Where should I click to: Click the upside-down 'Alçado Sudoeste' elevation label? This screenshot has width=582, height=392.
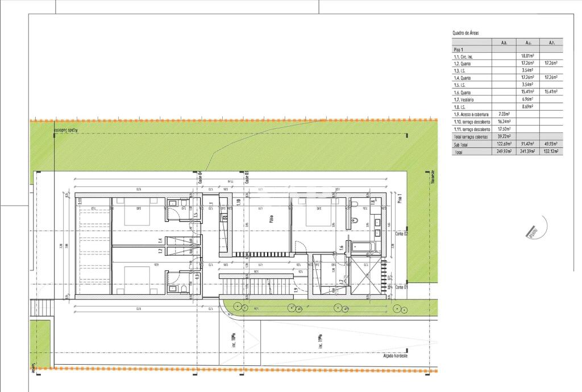[65, 130]
